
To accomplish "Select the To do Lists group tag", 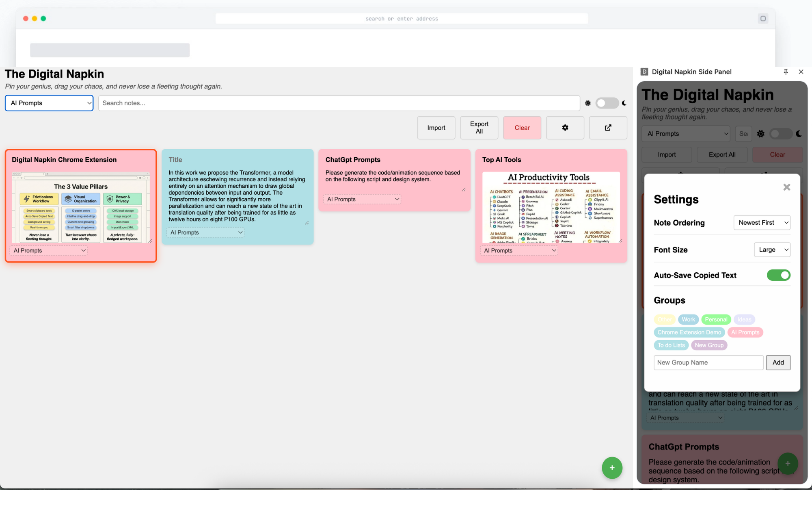I will tap(671, 345).
